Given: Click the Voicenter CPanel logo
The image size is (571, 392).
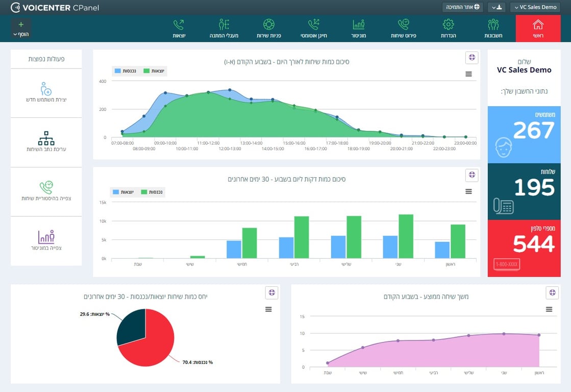Looking at the screenshot, I should pyautogui.click(x=55, y=7).
